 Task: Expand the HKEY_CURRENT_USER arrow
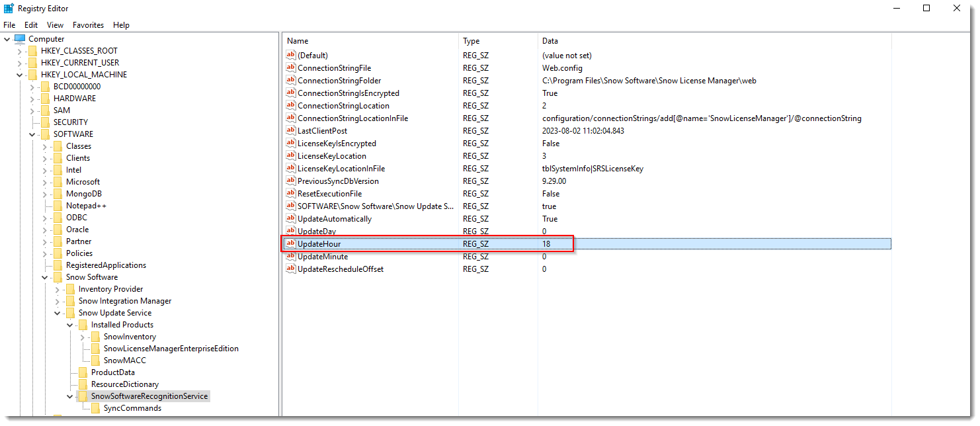point(20,63)
